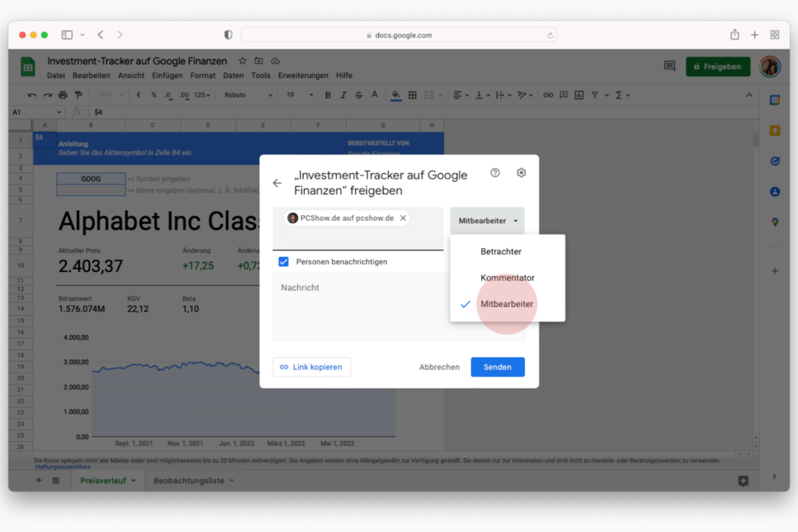Click the filter icon
Image resolution: width=798 pixels, height=532 pixels.
595,95
